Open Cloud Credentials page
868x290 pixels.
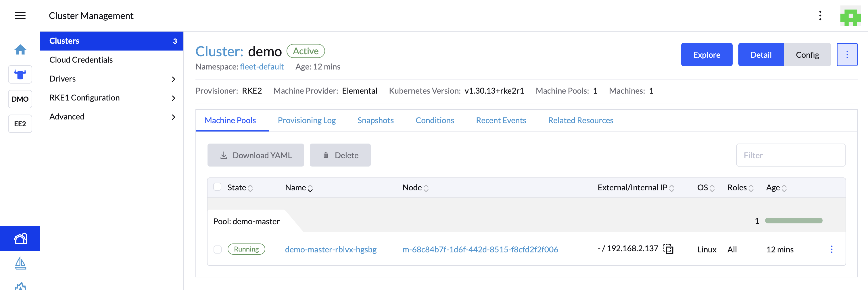(x=112, y=60)
